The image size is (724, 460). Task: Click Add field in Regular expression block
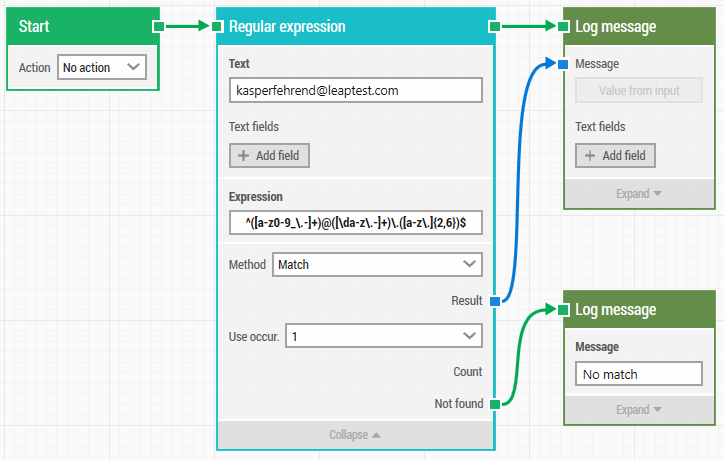pos(270,156)
